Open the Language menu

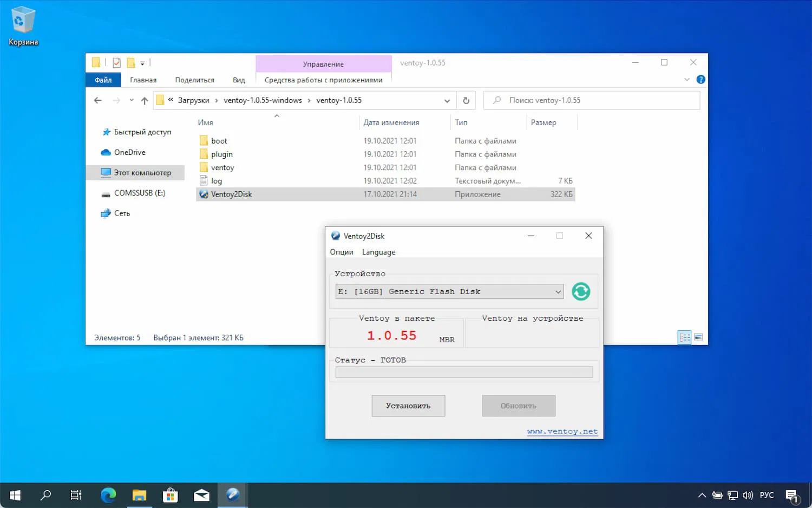pyautogui.click(x=378, y=252)
